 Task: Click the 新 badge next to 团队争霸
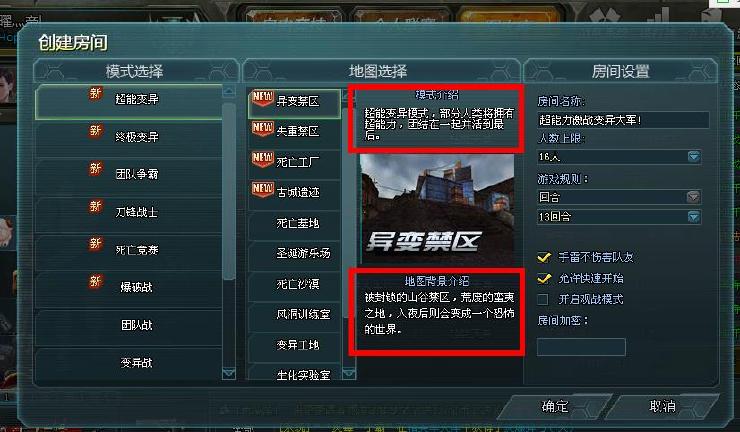click(95, 169)
